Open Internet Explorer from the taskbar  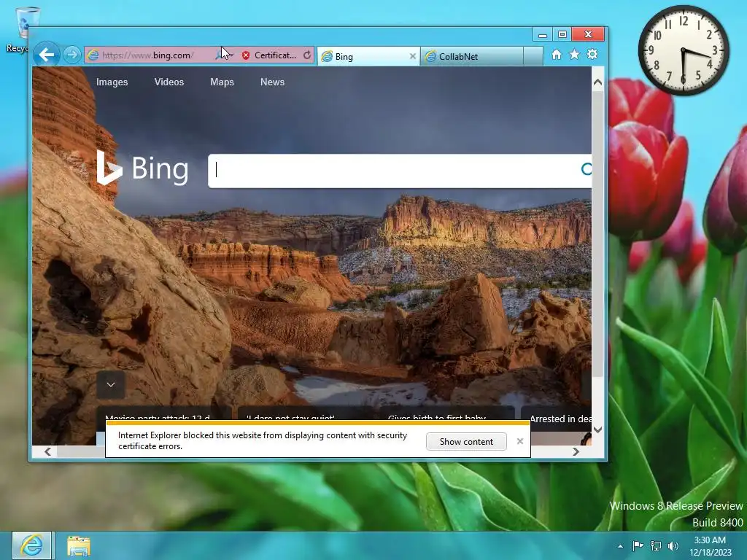coord(31,545)
